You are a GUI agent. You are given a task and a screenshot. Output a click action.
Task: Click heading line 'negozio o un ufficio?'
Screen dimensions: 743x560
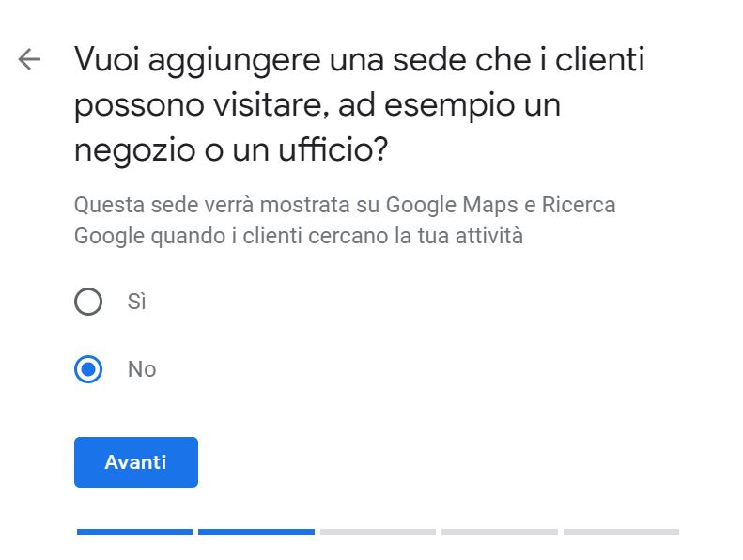[x=231, y=150]
